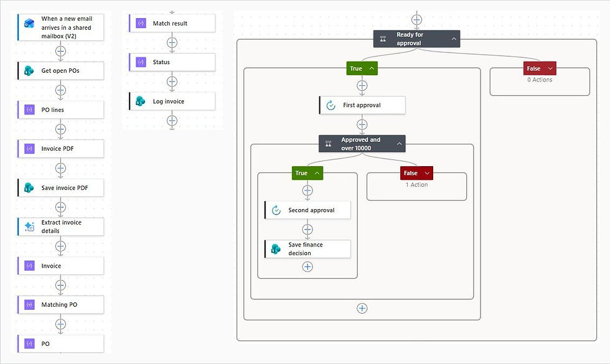The width and height of the screenshot is (610, 364).
Task: Insert step below Get open POs
Action: pos(60,90)
